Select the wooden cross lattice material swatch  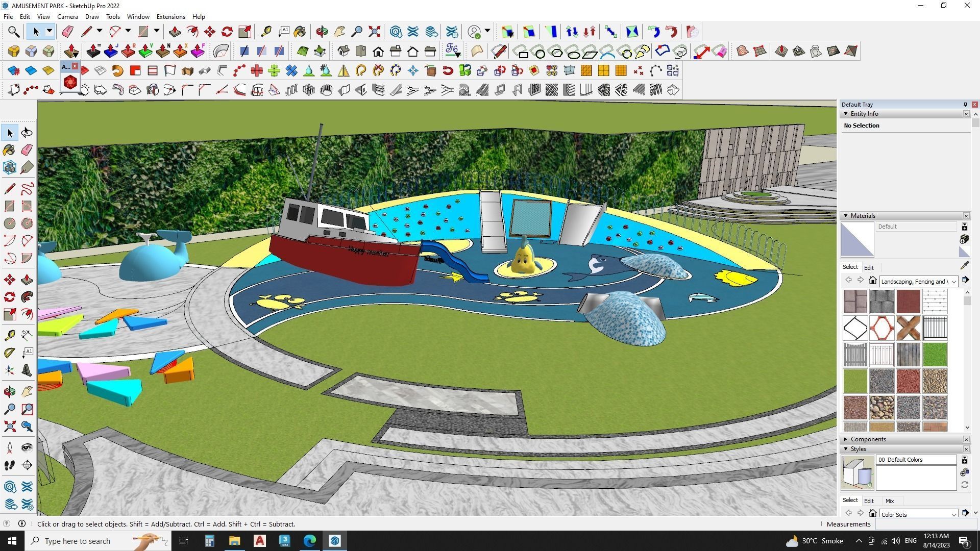point(908,328)
